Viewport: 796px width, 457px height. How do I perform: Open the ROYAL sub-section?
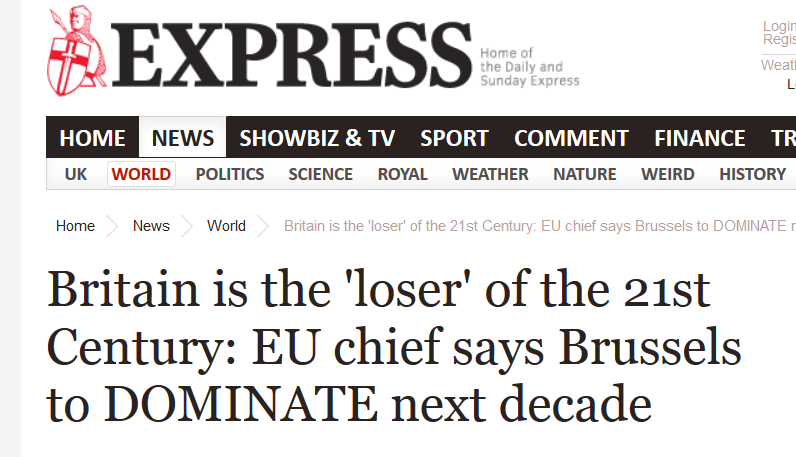[x=402, y=174]
